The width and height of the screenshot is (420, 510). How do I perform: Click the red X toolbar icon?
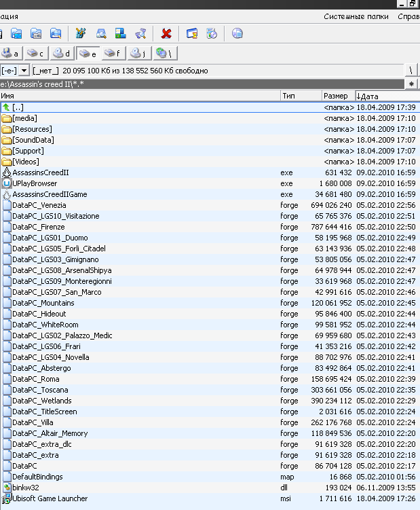166,33
